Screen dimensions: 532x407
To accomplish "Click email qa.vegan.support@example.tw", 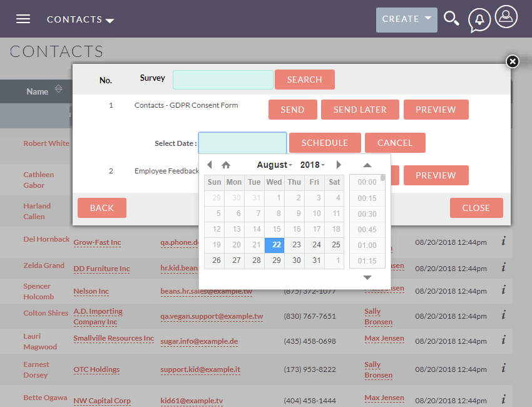I will pos(212,316).
